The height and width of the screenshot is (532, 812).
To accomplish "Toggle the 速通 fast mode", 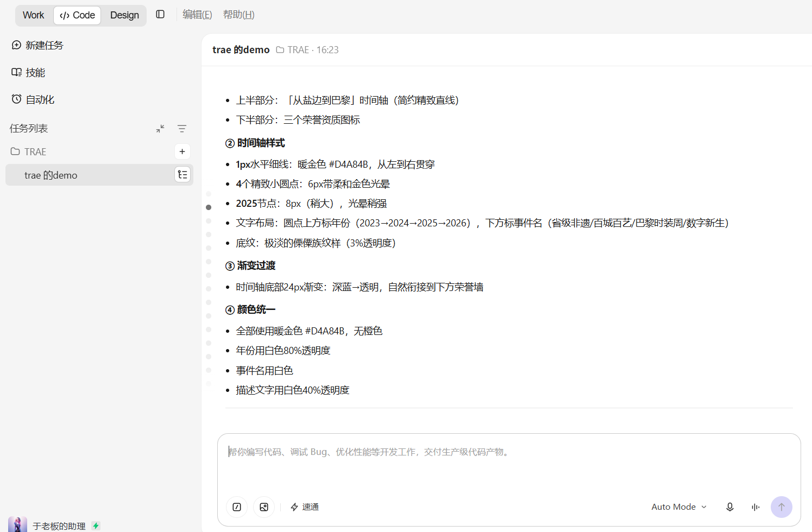I will 305,507.
